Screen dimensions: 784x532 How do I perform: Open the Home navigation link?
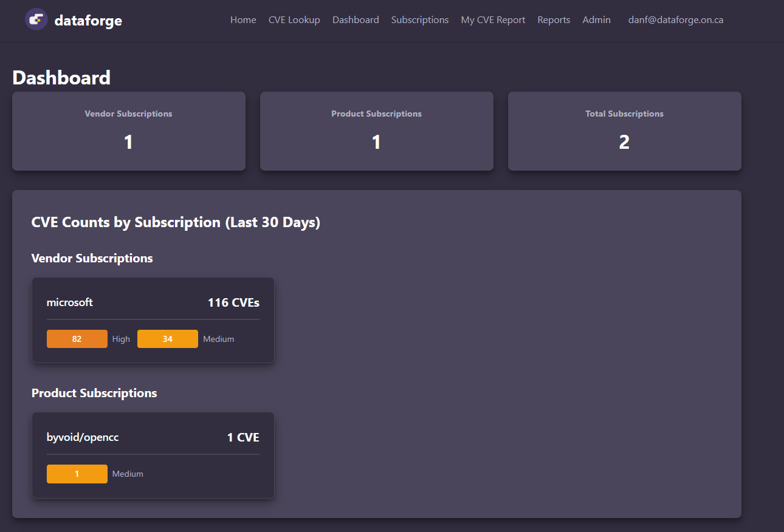click(x=243, y=19)
